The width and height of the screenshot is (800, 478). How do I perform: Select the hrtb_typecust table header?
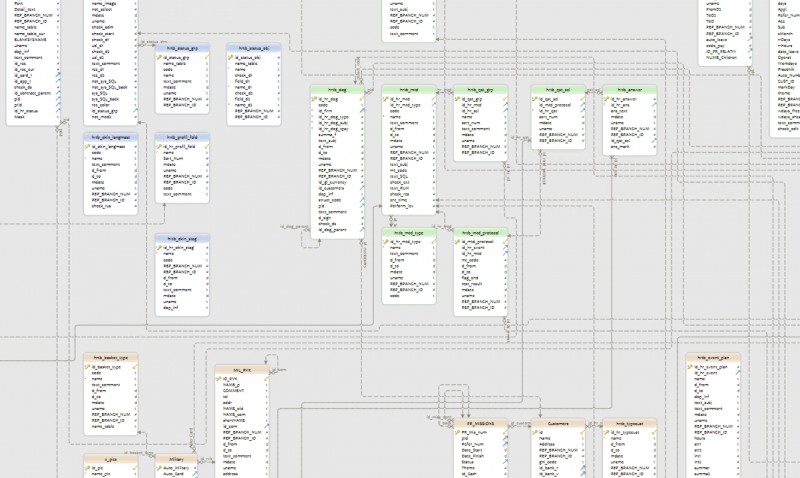pyautogui.click(x=629, y=423)
